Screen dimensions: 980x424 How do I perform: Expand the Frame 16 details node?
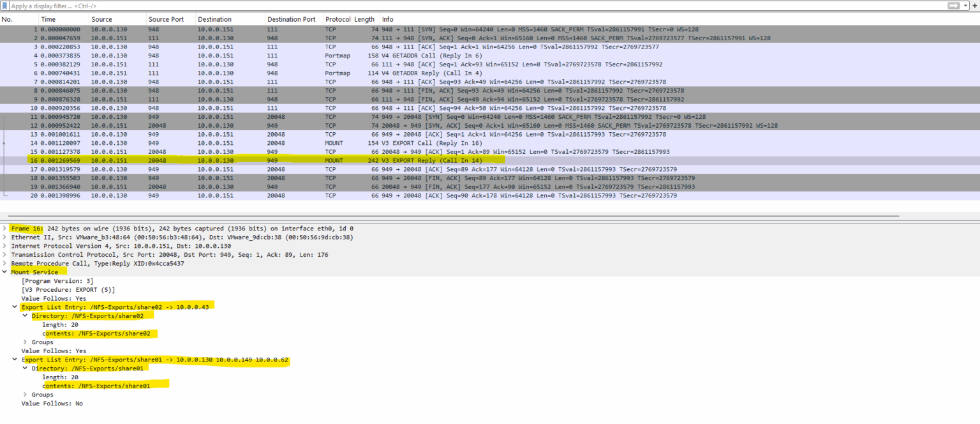(x=5, y=228)
